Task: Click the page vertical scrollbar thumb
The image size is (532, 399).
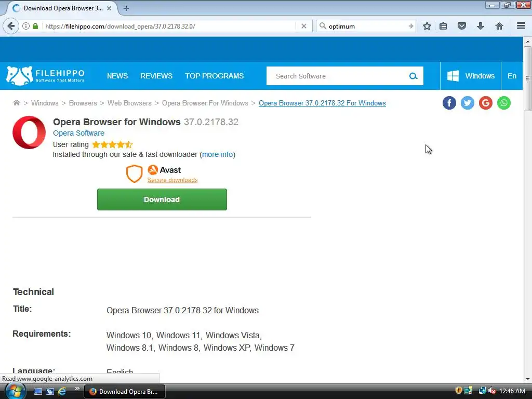Action: (x=527, y=79)
